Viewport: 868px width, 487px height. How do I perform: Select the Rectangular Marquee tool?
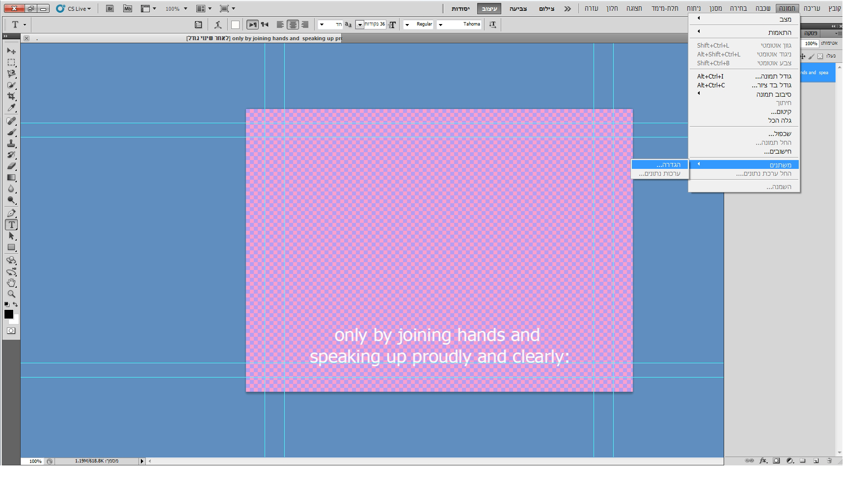click(x=11, y=62)
